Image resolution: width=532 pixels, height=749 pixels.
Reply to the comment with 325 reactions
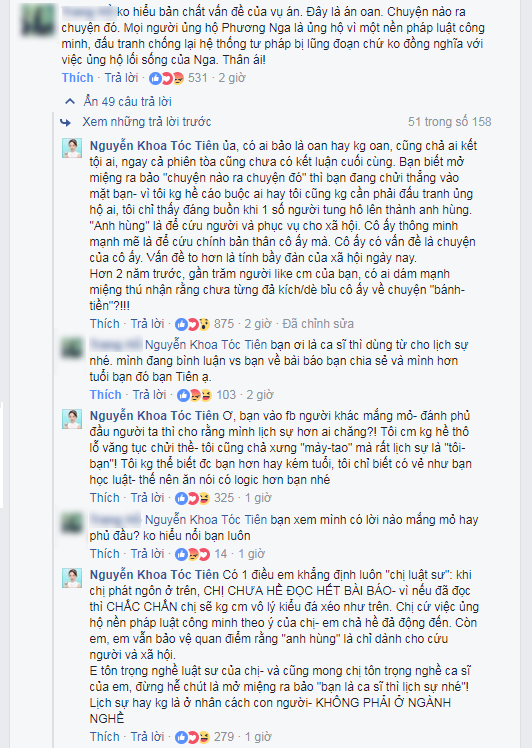tap(148, 498)
